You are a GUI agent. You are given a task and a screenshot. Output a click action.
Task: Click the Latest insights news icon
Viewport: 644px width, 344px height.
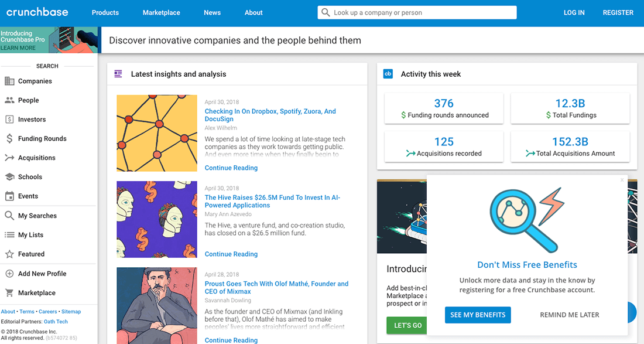coord(118,74)
